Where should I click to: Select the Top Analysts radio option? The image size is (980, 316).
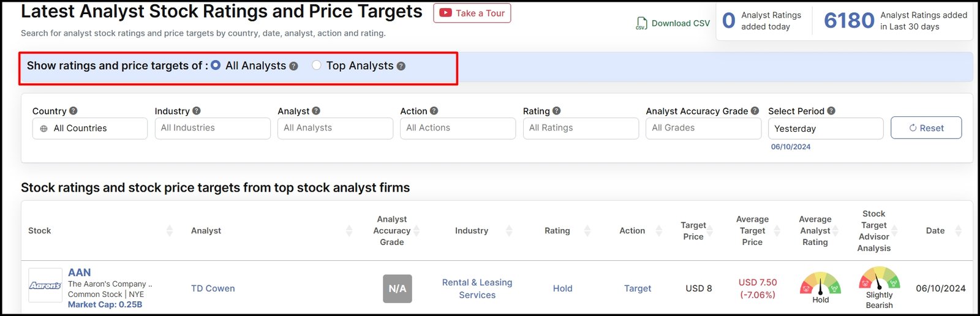[x=316, y=65]
